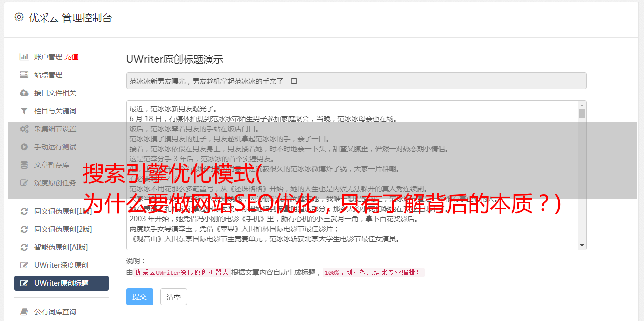Click the refresh icon for 同义词伪原创[2版]

[x=24, y=229]
